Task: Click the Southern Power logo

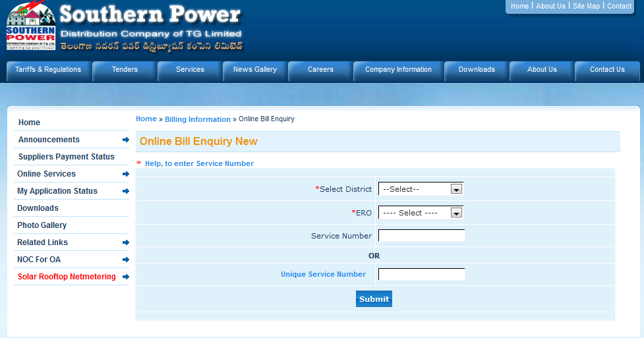Action: click(30, 26)
